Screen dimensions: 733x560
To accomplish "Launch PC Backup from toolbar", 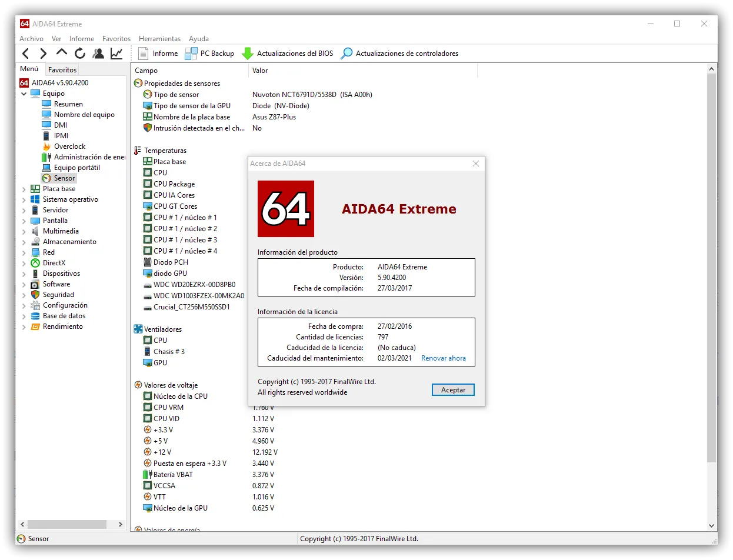I will click(209, 54).
